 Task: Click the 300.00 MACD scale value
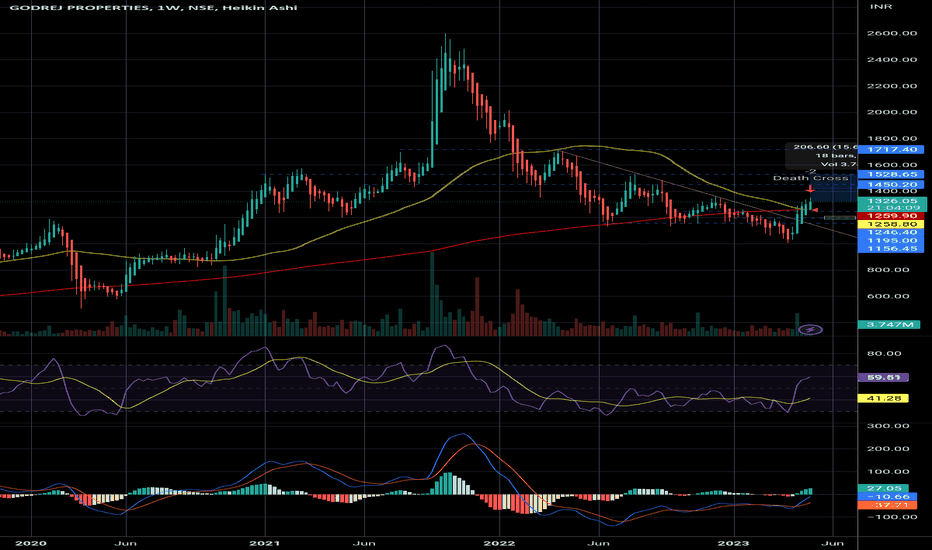[x=887, y=426]
